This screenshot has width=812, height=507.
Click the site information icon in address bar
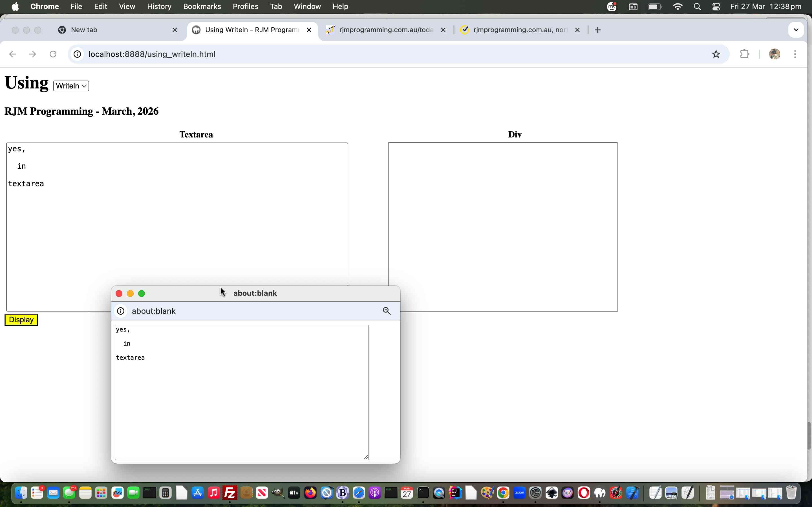(x=77, y=54)
